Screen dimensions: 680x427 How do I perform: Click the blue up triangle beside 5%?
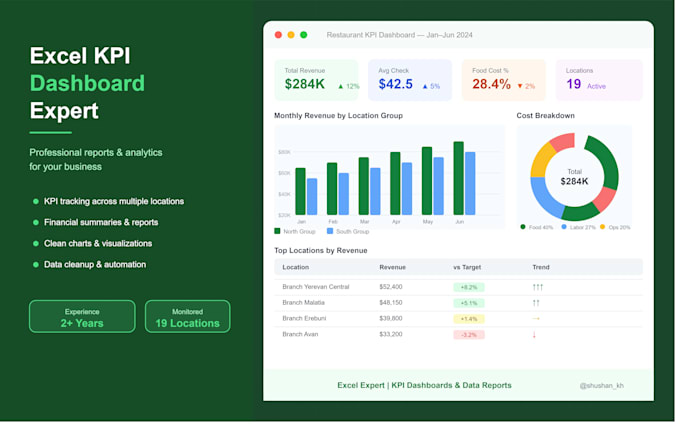point(425,86)
